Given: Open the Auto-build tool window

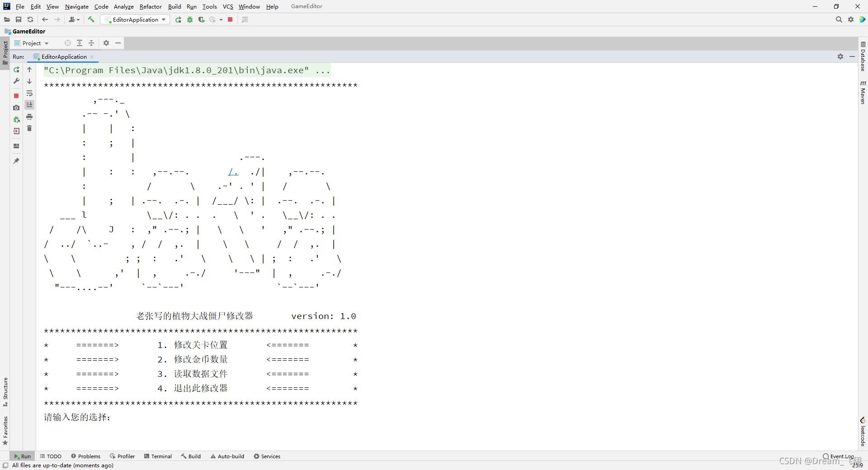Looking at the screenshot, I should (x=227, y=456).
